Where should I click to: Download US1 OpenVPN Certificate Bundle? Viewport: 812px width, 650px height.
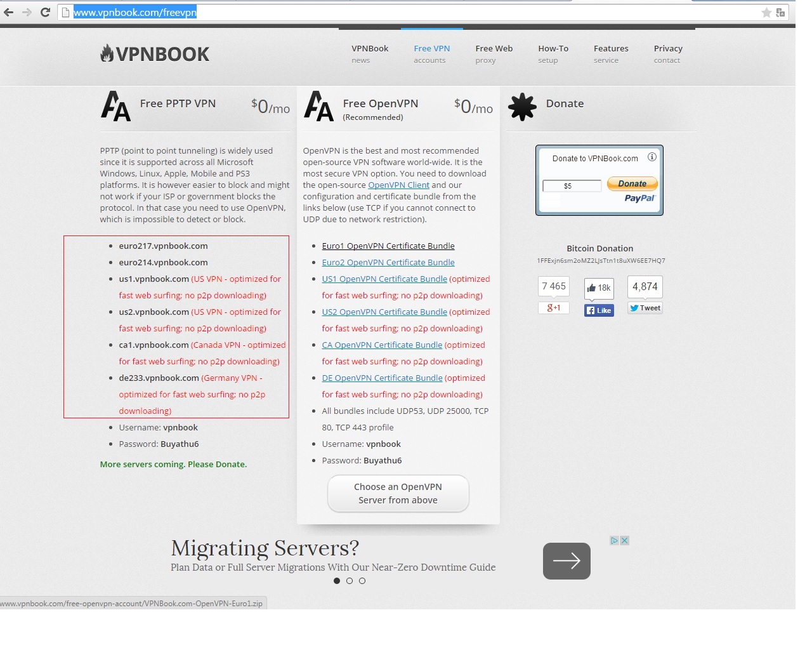tap(384, 279)
